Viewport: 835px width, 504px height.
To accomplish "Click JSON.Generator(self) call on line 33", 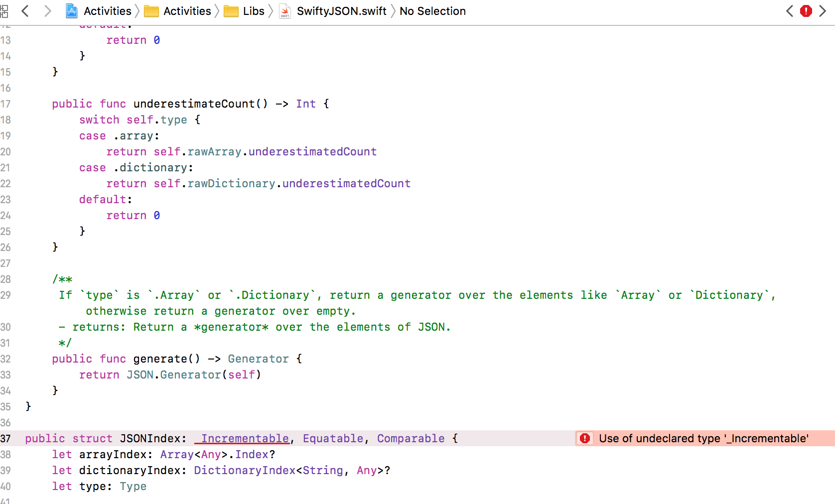I will 194,375.
